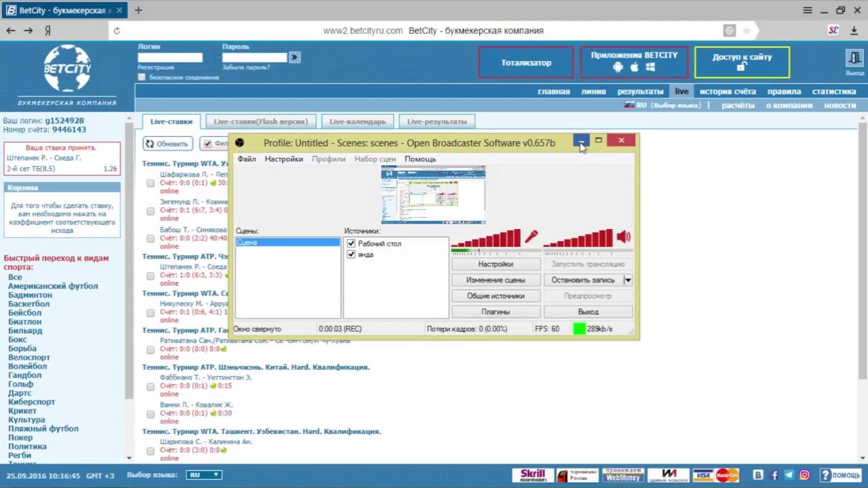Click the browser forward arrow
The width and height of the screenshot is (868, 488).
point(28,30)
